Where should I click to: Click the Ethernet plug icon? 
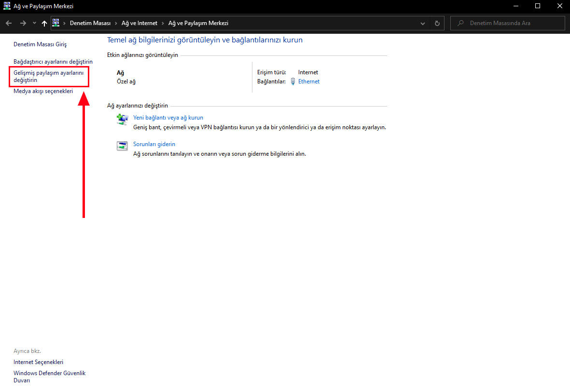(293, 81)
